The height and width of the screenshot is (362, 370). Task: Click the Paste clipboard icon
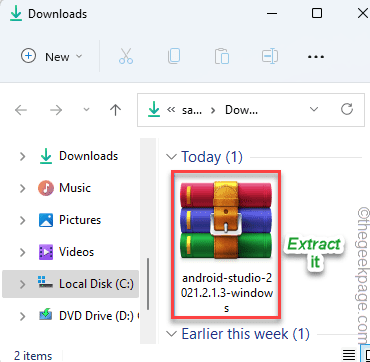[x=222, y=56]
